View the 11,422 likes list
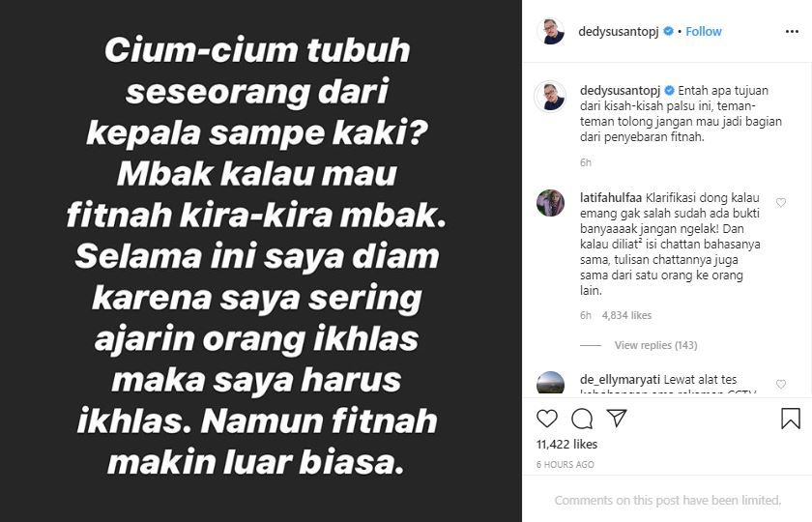 (567, 445)
